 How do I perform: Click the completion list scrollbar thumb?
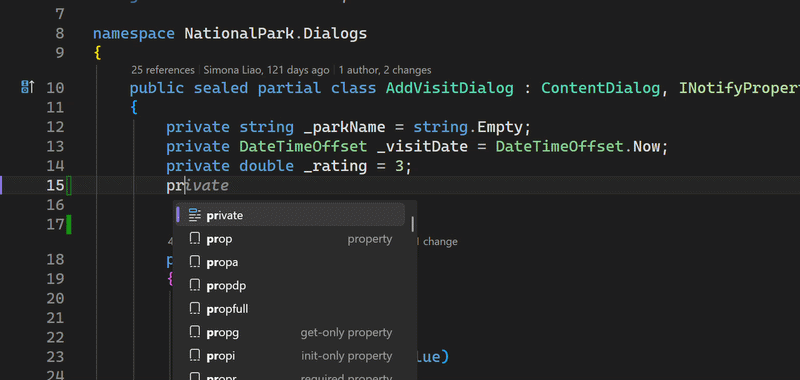coord(412,224)
